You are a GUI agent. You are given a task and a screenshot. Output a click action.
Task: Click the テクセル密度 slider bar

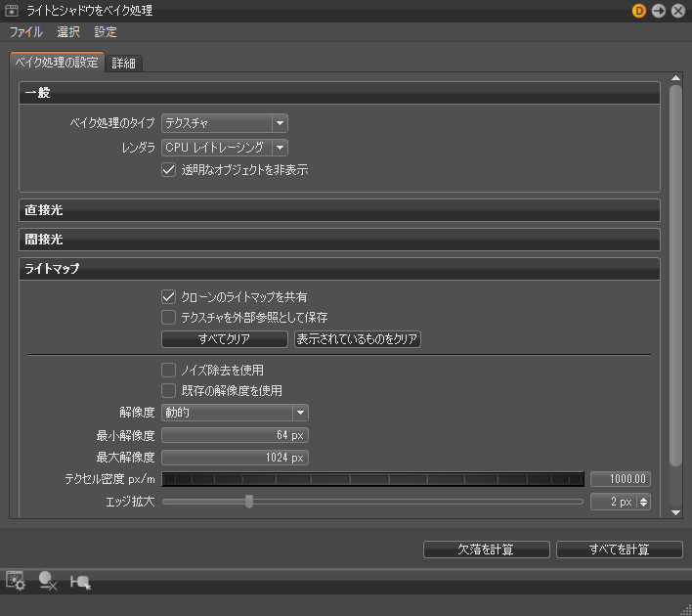tap(373, 479)
